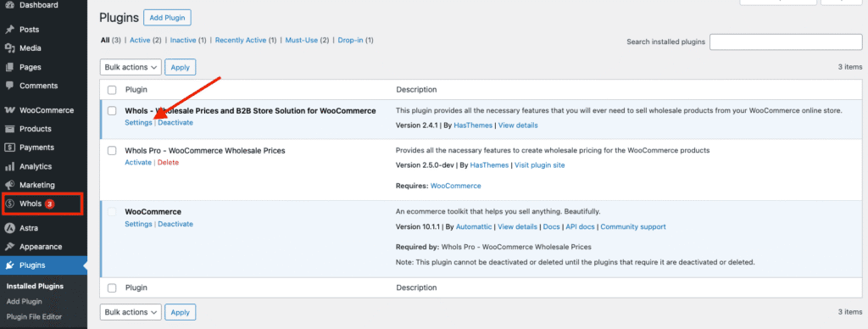
Task: Open the Appearance menu label in sidebar
Action: tap(41, 247)
